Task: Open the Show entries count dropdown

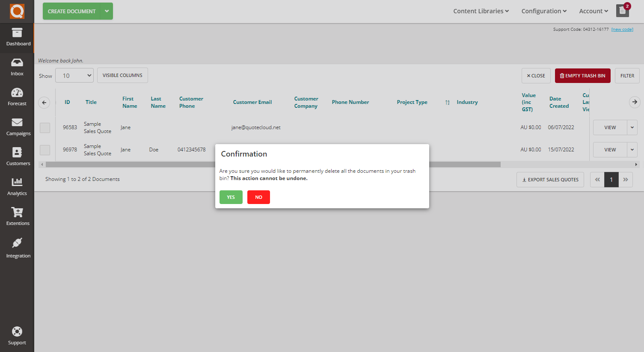Action: click(74, 76)
